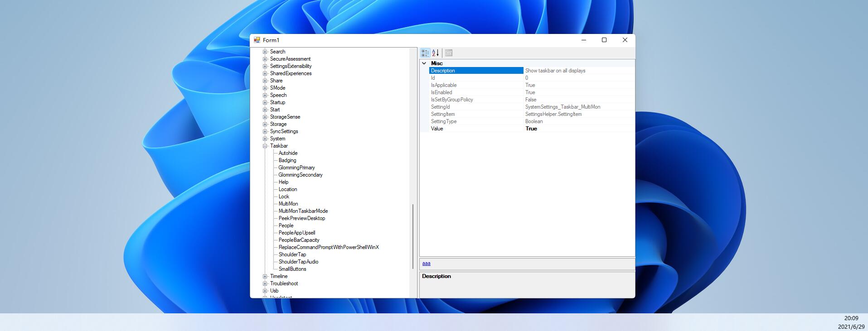Expand the Timeline tree node
Image resolution: width=868 pixels, height=331 pixels.
[265, 276]
